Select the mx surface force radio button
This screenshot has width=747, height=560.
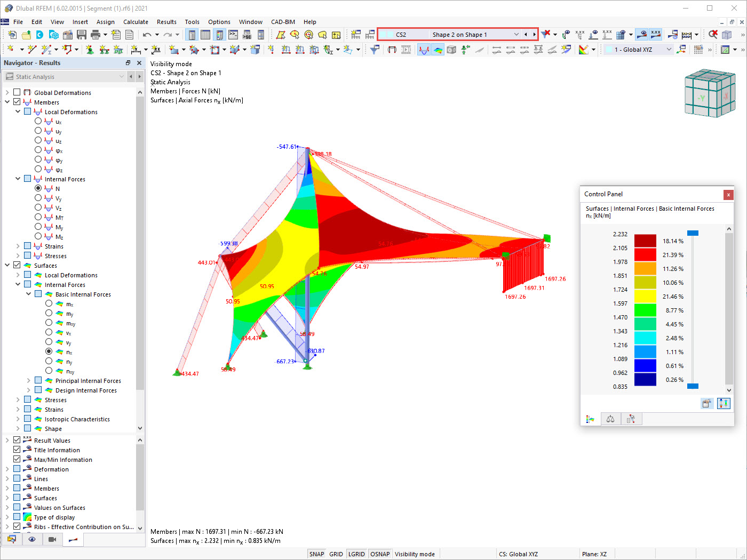pyautogui.click(x=49, y=303)
